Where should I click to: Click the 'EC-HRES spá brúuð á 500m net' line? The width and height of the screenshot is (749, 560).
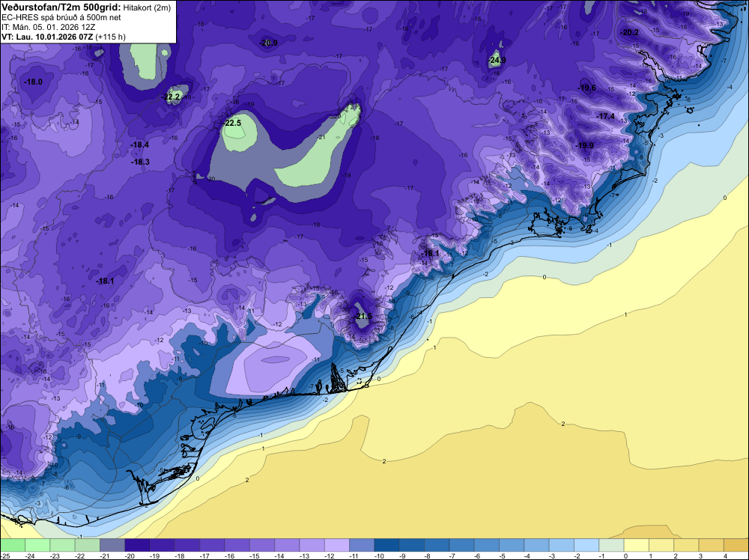tap(61, 17)
